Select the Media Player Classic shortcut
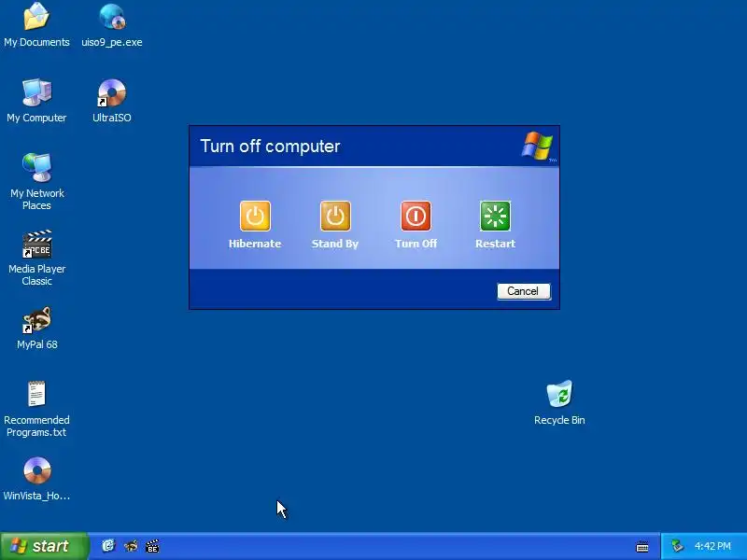The width and height of the screenshot is (747, 560). (36, 244)
